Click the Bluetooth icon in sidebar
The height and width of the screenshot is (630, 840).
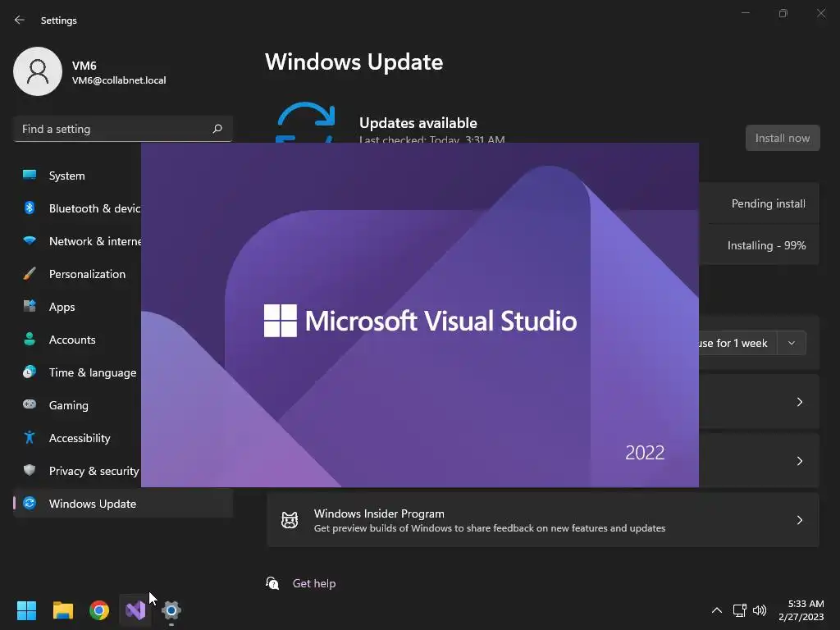click(x=30, y=208)
